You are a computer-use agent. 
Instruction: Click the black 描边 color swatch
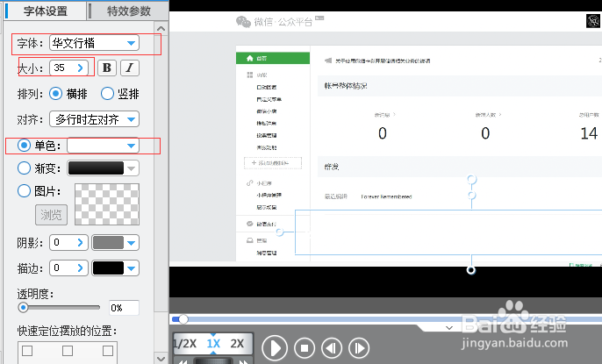pos(108,268)
